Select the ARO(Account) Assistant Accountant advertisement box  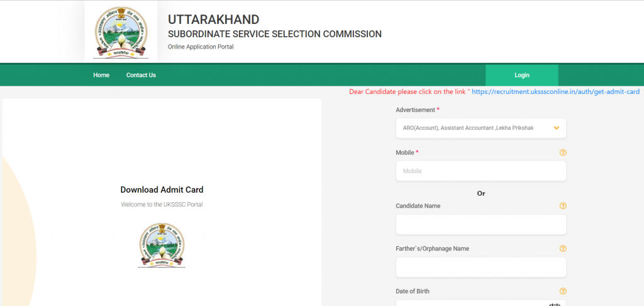[x=481, y=128]
